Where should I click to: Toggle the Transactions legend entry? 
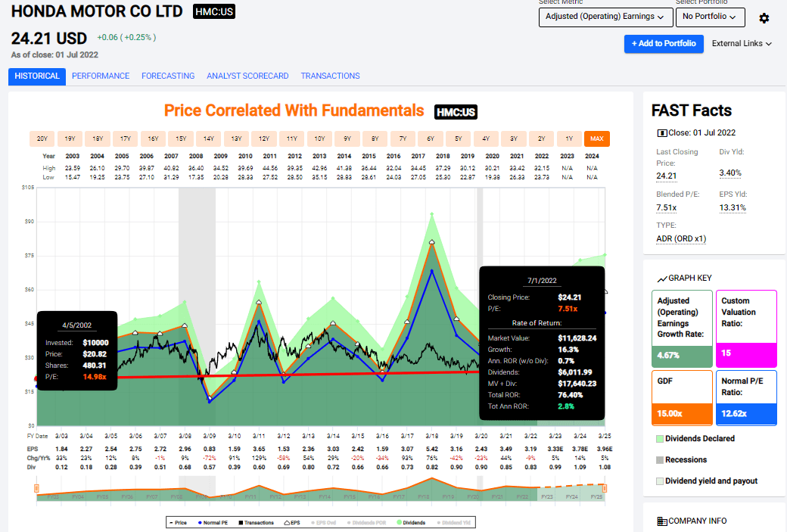point(256,523)
